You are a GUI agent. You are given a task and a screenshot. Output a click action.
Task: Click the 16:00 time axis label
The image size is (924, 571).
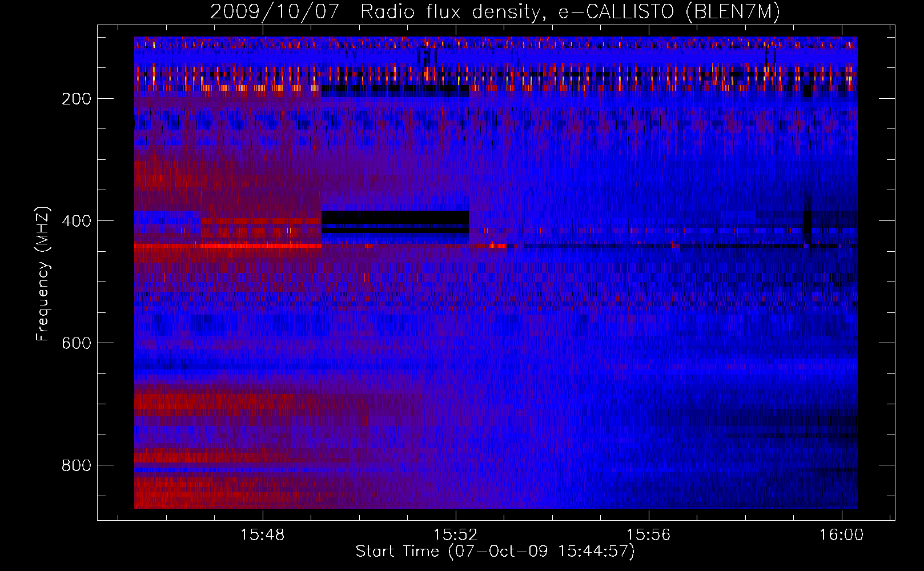(x=841, y=535)
